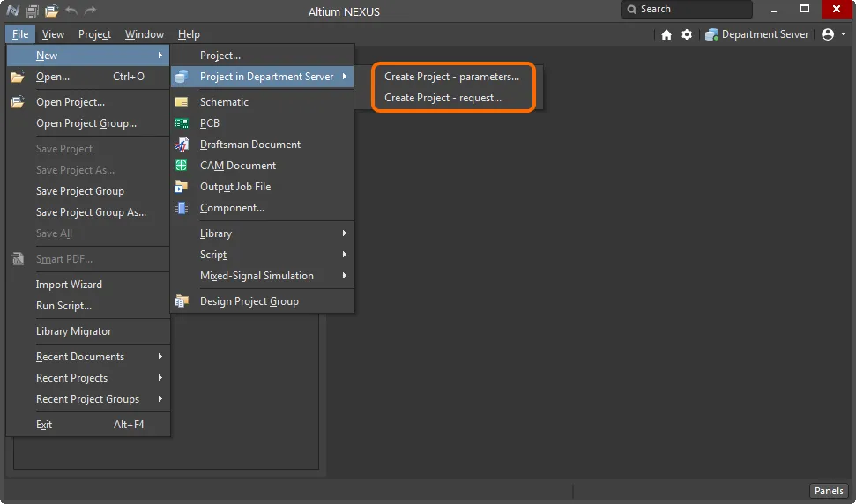Expand Mixed-Signal Simulation submenu
The width and height of the screenshot is (856, 504).
[x=263, y=276]
